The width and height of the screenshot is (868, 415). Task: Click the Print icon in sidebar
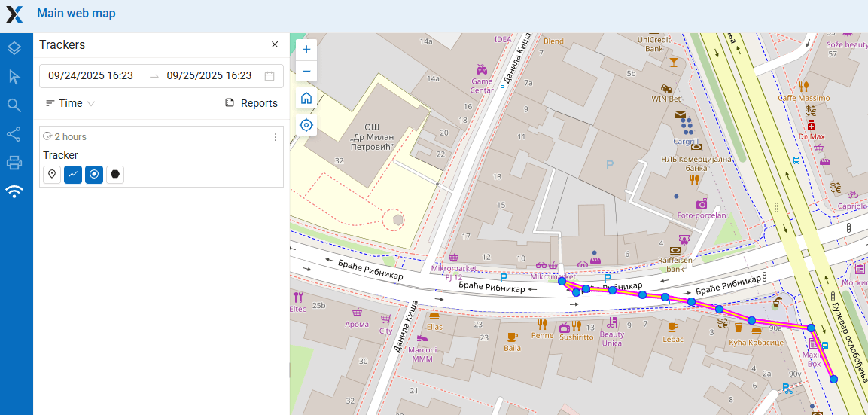click(14, 163)
